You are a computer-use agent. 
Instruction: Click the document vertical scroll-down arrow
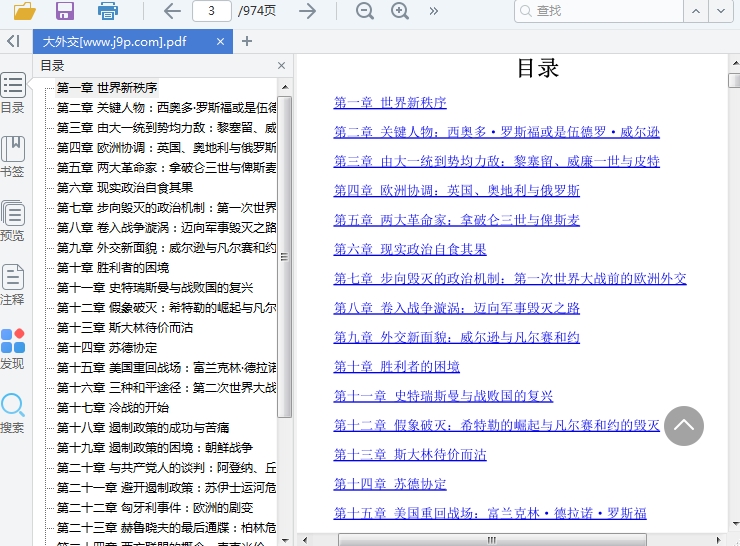[735, 523]
